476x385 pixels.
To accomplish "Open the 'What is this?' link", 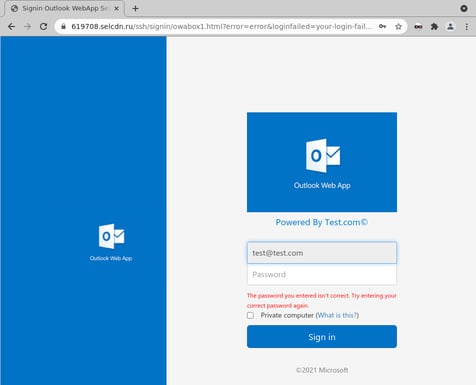I will click(x=337, y=315).
